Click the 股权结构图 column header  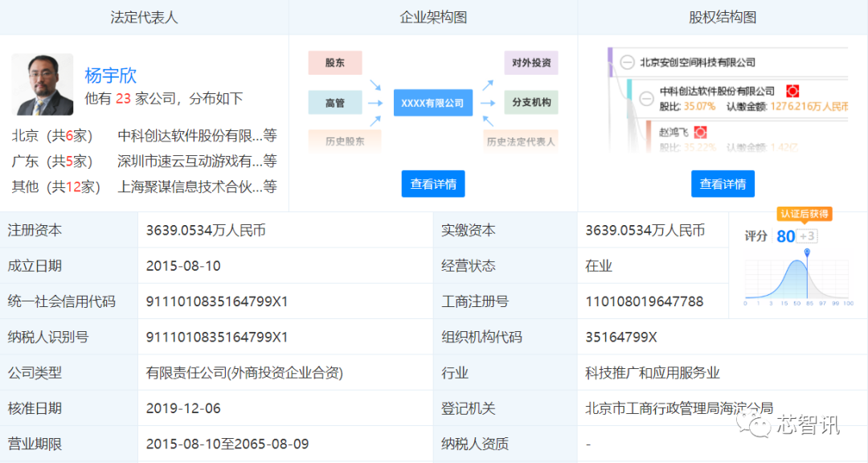(723, 17)
